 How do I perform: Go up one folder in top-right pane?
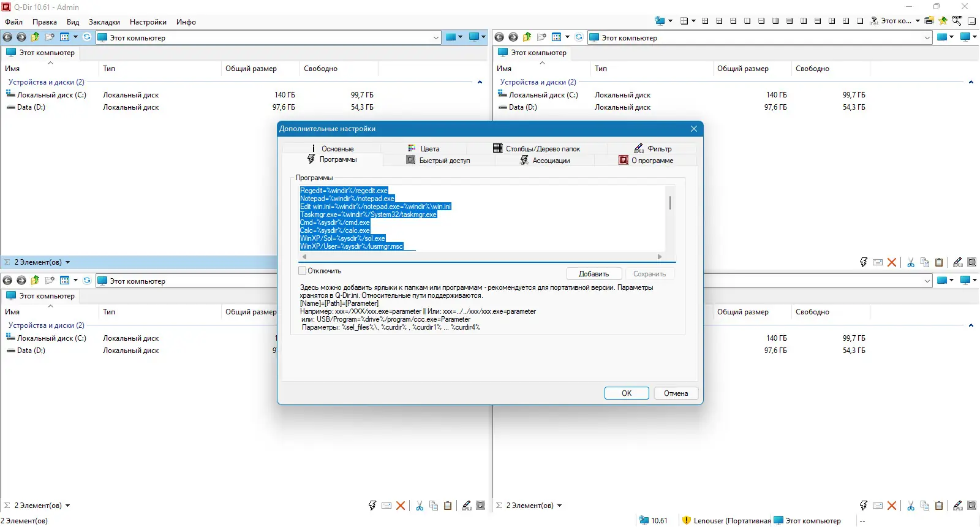[527, 37]
